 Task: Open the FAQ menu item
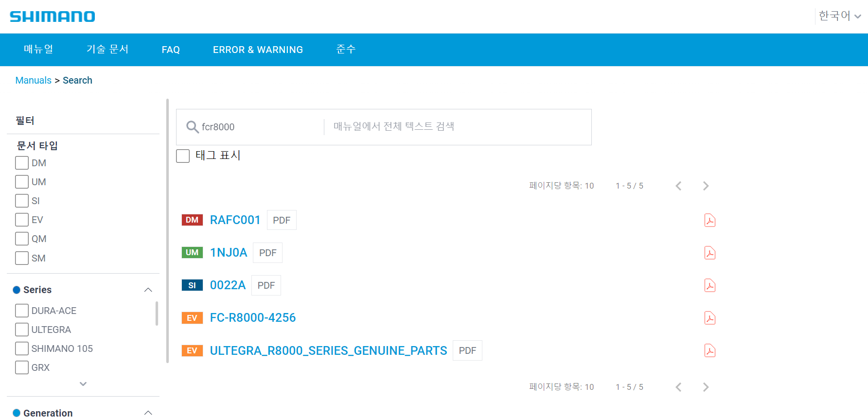pos(171,50)
